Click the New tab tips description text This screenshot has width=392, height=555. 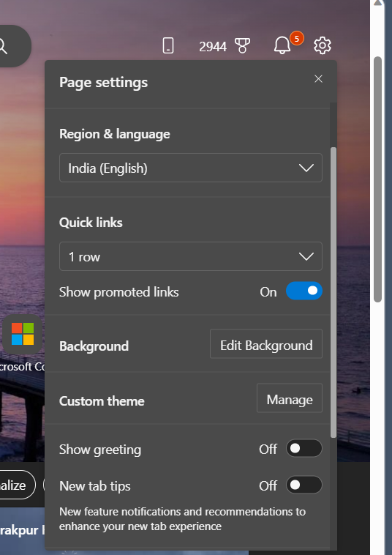182,519
